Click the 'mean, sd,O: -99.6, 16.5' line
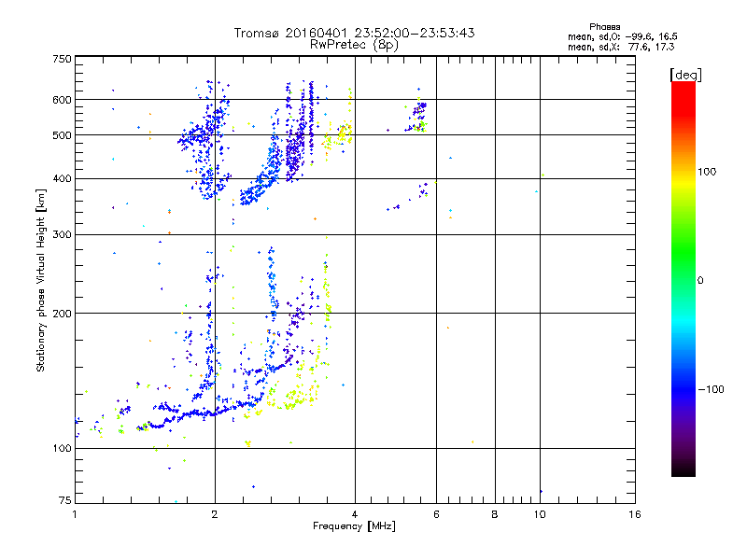747x560 pixels. (622, 36)
